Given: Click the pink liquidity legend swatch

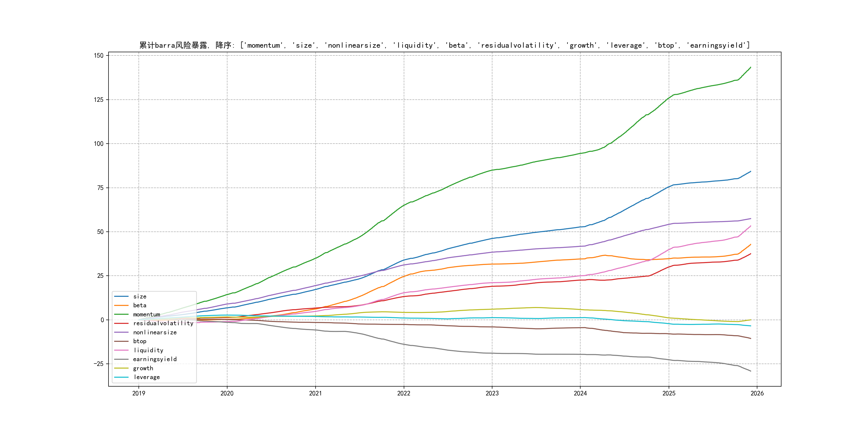Looking at the screenshot, I should [121, 350].
